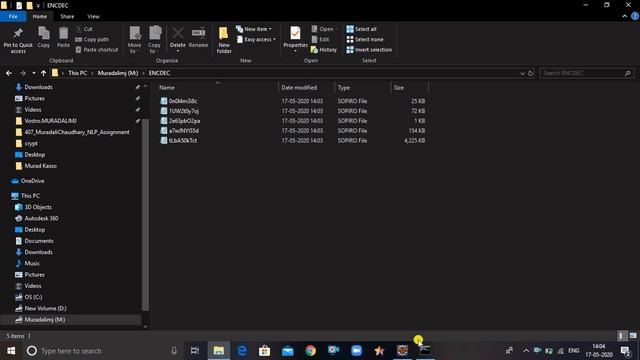
Task: Open 3D Objects under This PC
Action: click(x=38, y=207)
